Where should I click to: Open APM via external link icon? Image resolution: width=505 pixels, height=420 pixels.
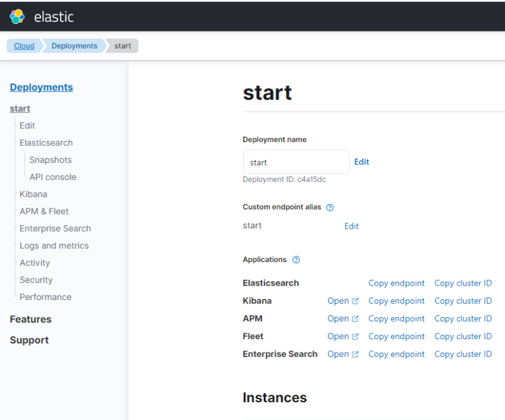[355, 319]
